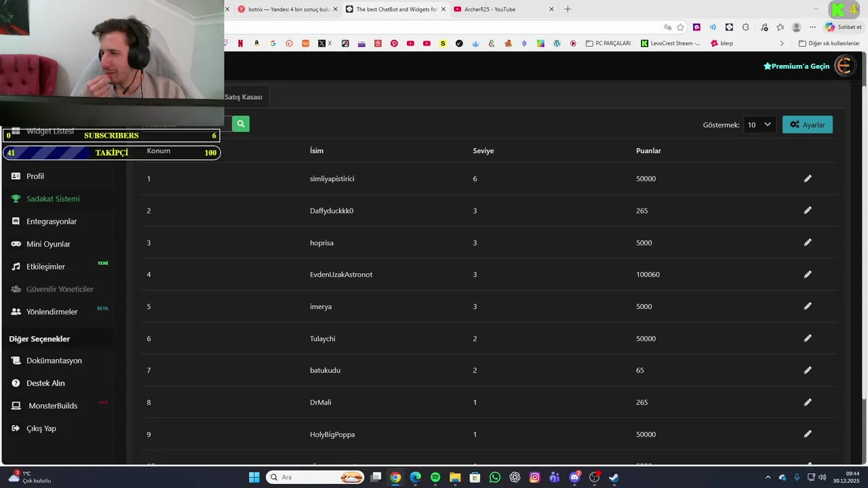
Task: Sort by the Seviye column header
Action: pyautogui.click(x=484, y=150)
